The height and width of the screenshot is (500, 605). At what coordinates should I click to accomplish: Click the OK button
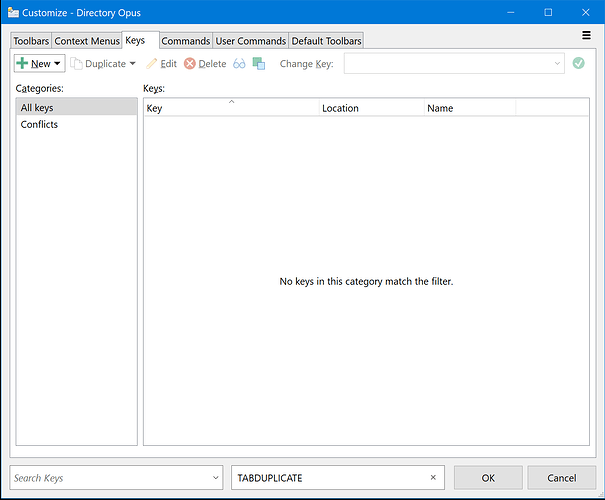pos(488,478)
